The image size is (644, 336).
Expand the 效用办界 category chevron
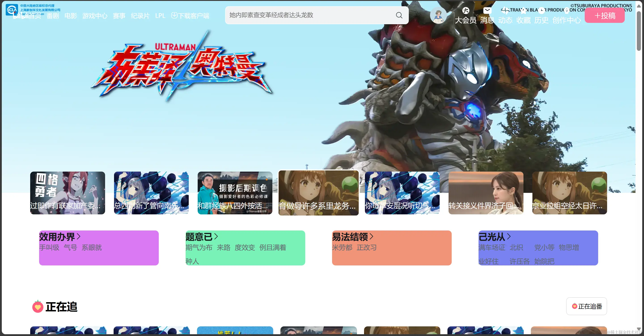(x=79, y=236)
